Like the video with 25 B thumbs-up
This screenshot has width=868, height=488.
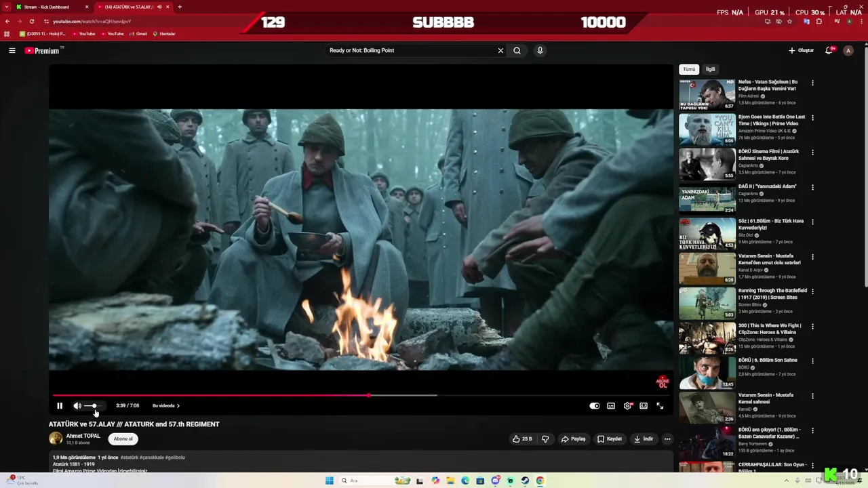(x=522, y=439)
